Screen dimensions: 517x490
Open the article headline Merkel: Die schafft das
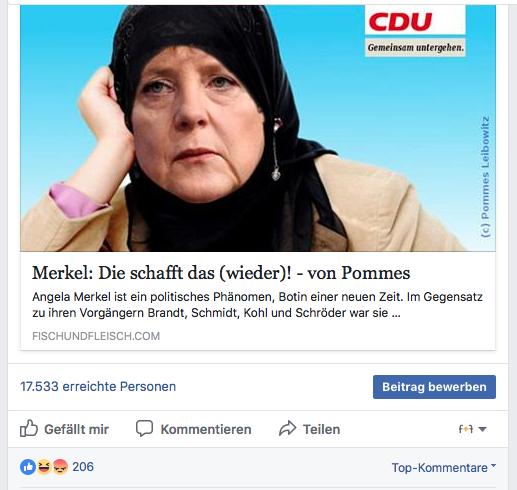point(221,273)
